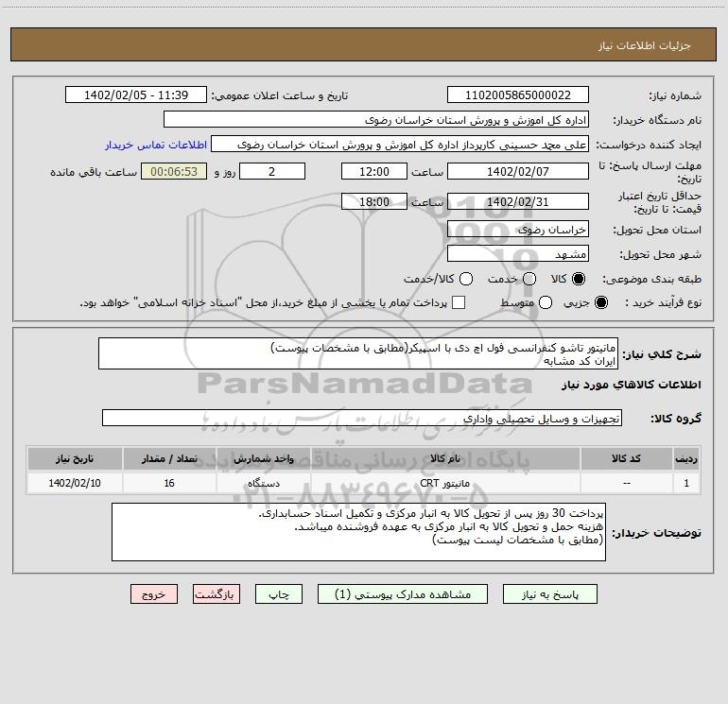Open مشاهده مدارک پیوستی (1) button
Screen dimensions: 728x704
[x=403, y=594]
